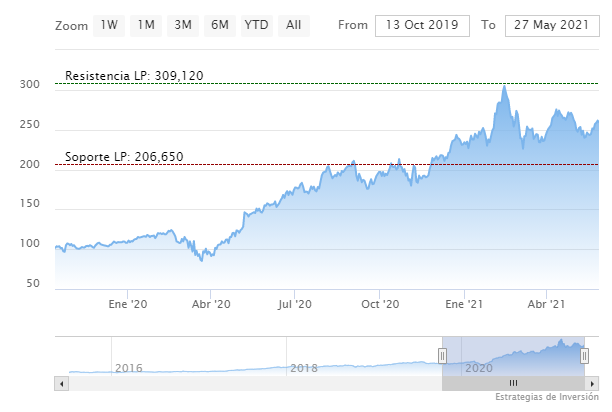Image resolution: width=612 pixels, height=412 pixels.
Task: Open the Estrategias de Inversión credit link
Action: [546, 399]
